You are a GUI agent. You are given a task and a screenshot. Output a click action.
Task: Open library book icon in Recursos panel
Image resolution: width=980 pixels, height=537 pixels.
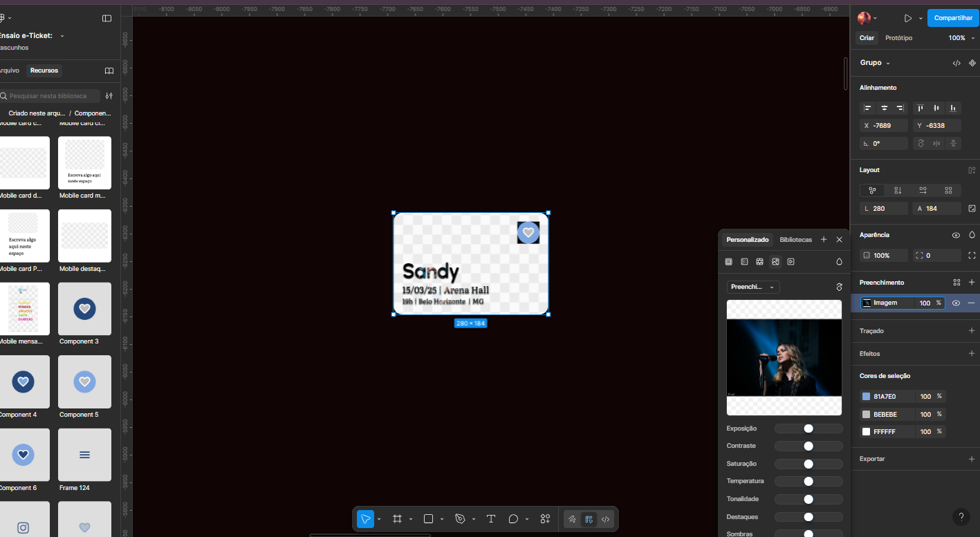pyautogui.click(x=109, y=70)
